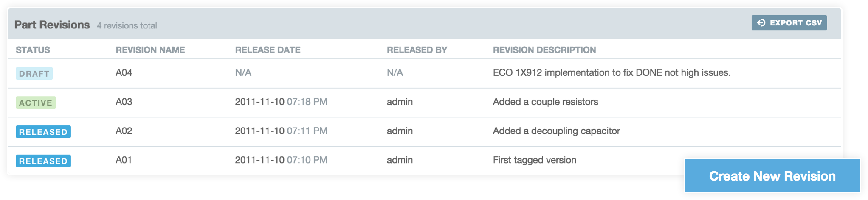Click the Revision Description column header

(x=544, y=50)
